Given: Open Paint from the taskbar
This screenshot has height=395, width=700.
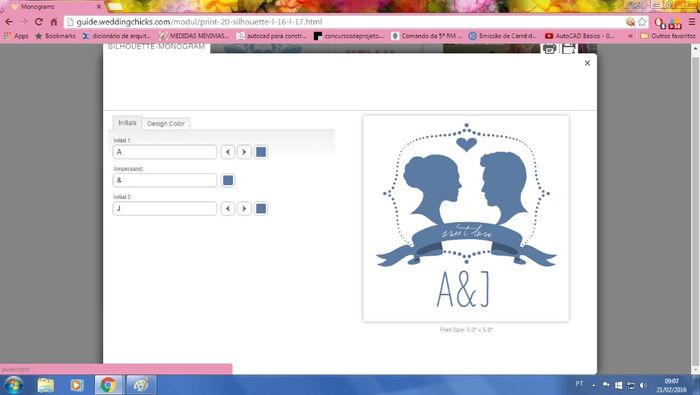Looking at the screenshot, I should pyautogui.click(x=141, y=385).
